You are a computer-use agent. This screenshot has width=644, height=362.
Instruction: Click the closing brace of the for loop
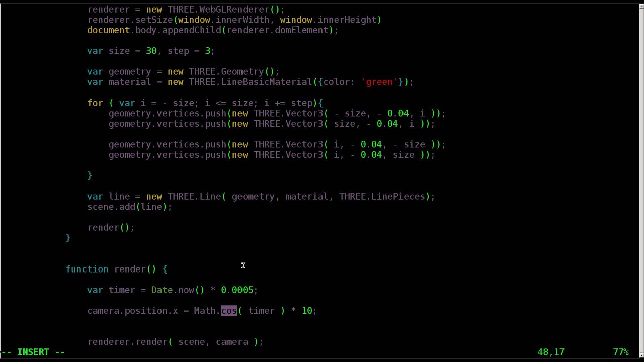(x=90, y=175)
